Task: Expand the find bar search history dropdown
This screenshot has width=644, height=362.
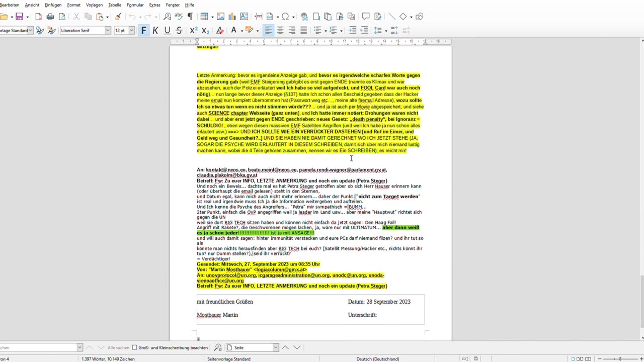Action: point(79,347)
